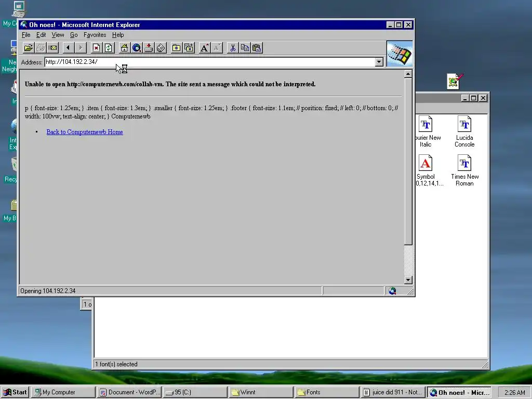Open the View menu
This screenshot has width=532, height=399.
pyautogui.click(x=58, y=35)
